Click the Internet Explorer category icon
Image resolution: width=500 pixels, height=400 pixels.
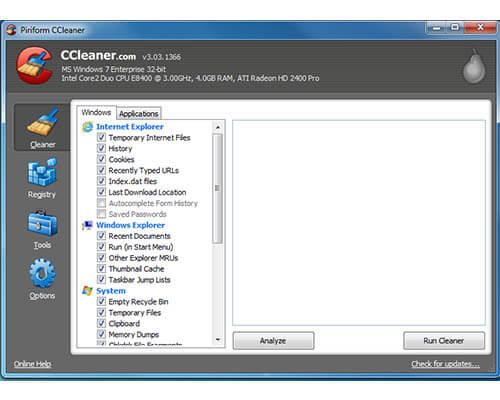88,127
